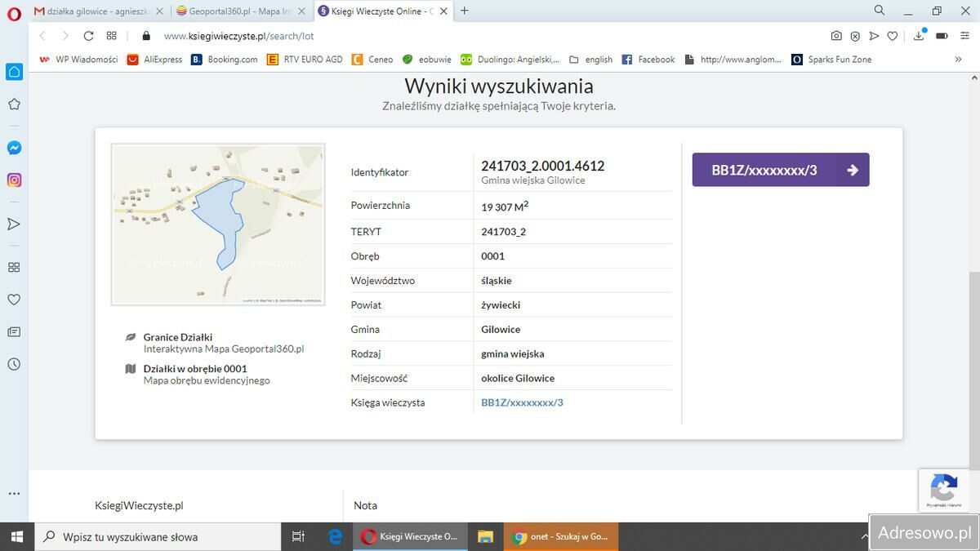Open Messenger from the Opera sidebar
Viewport: 980px width, 551px height.
(x=13, y=147)
